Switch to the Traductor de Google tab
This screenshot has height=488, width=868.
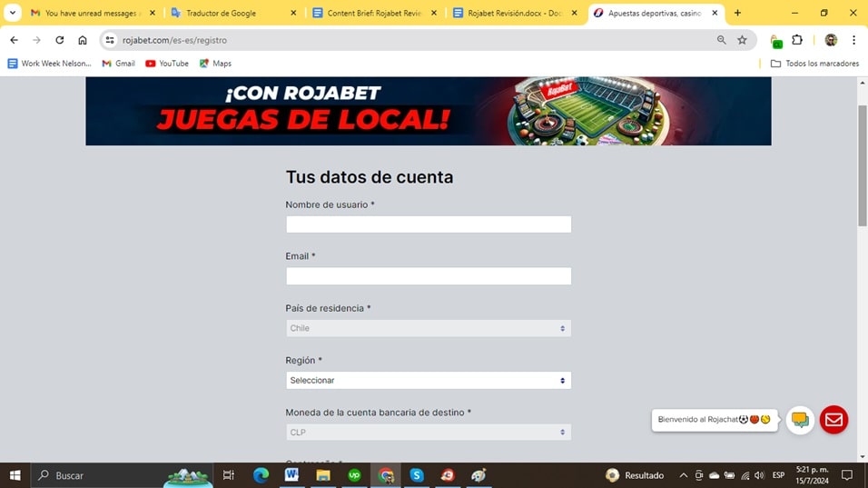(x=234, y=13)
